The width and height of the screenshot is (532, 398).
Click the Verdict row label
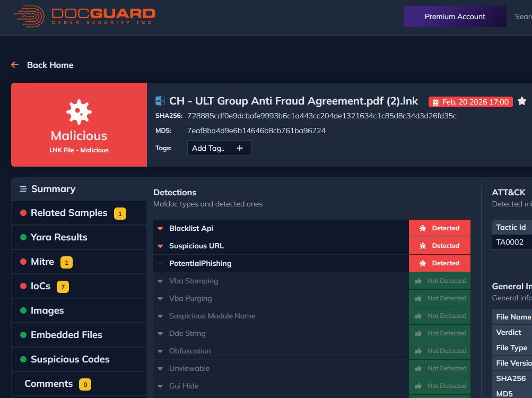point(508,332)
